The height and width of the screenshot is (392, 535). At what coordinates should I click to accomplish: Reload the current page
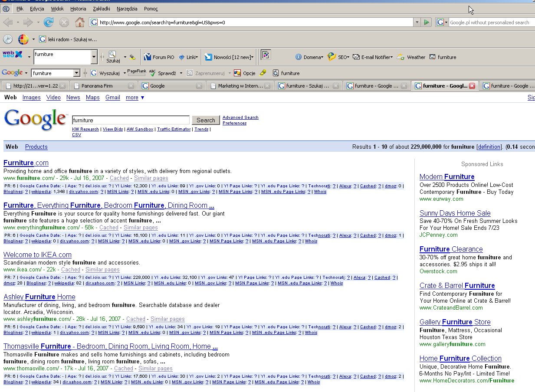click(x=48, y=22)
